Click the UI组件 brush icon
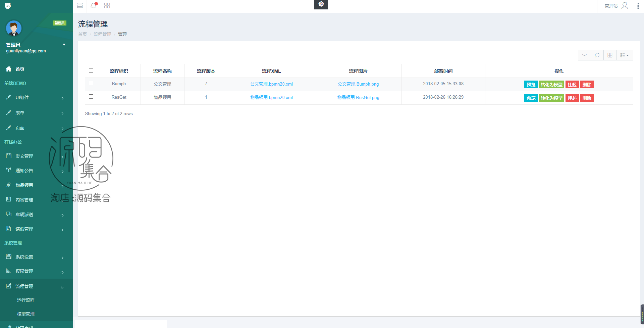Viewport: 644px width, 328px height. click(x=9, y=97)
